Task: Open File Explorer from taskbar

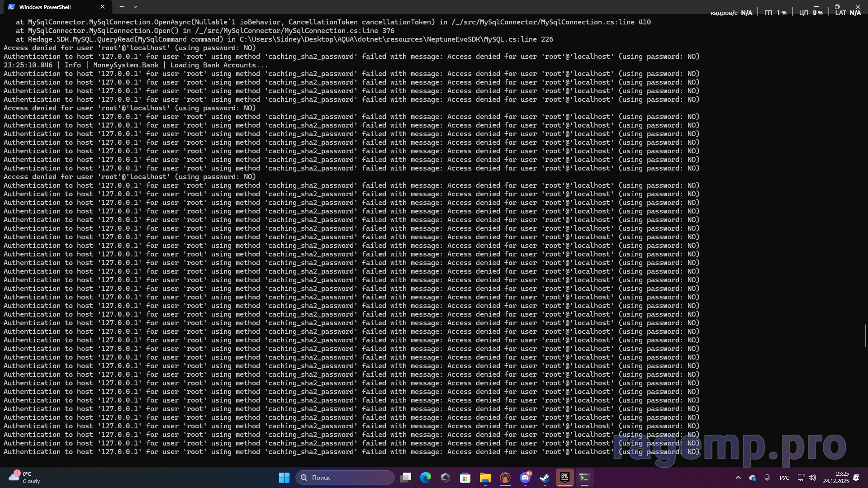Action: tap(485, 478)
